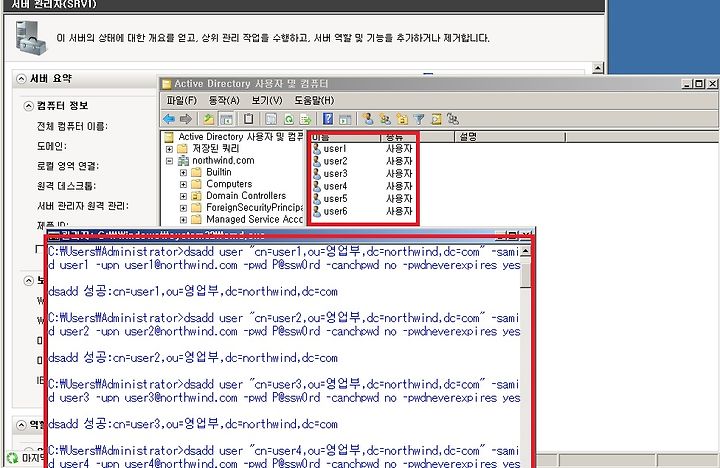Screen dimensions: 720x468
Task: Open the 동작(A) menu
Action: tap(224, 100)
